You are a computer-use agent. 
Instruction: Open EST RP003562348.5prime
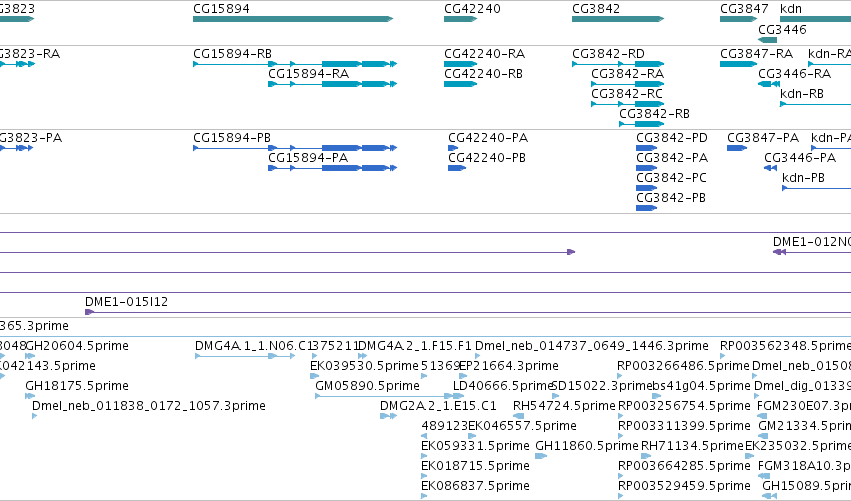(785, 346)
